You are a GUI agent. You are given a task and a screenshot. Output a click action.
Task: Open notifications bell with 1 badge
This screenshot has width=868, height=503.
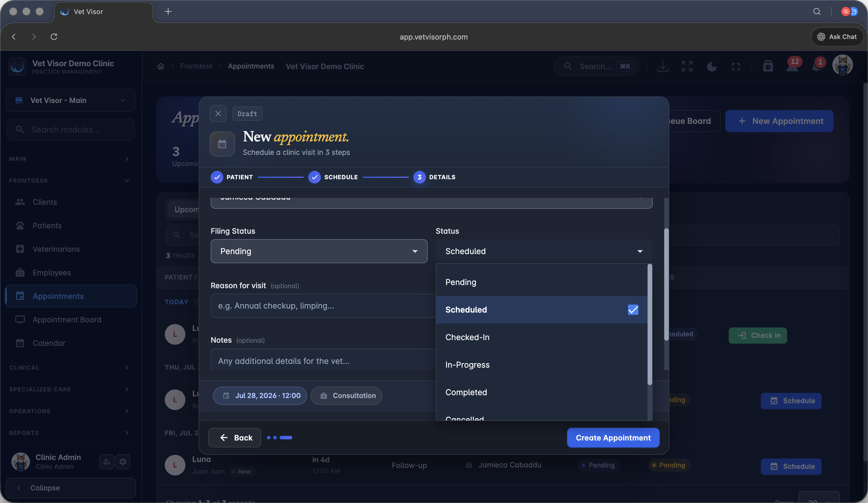tap(817, 65)
